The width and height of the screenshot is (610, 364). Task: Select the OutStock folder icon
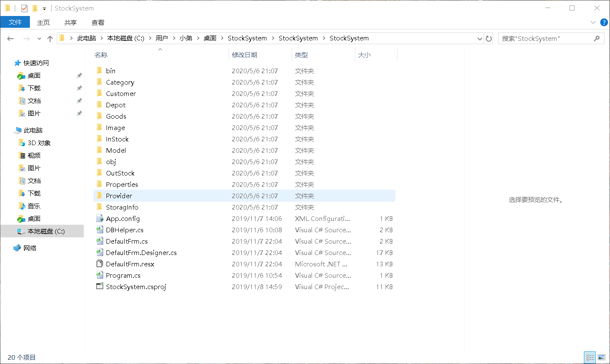99,173
